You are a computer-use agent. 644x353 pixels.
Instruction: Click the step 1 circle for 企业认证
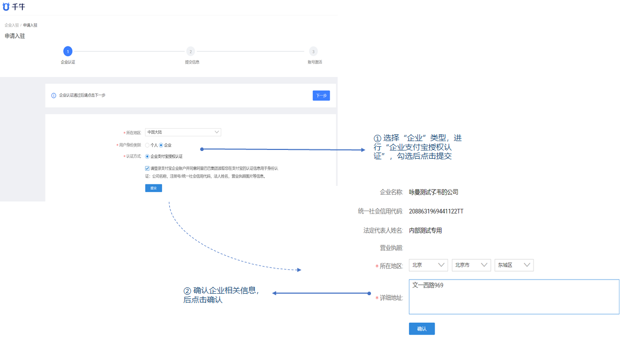[x=68, y=51]
